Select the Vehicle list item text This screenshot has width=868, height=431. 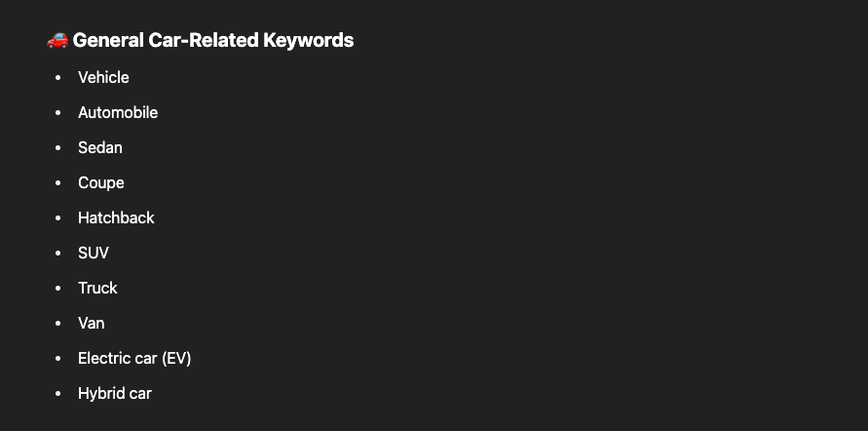click(x=103, y=78)
